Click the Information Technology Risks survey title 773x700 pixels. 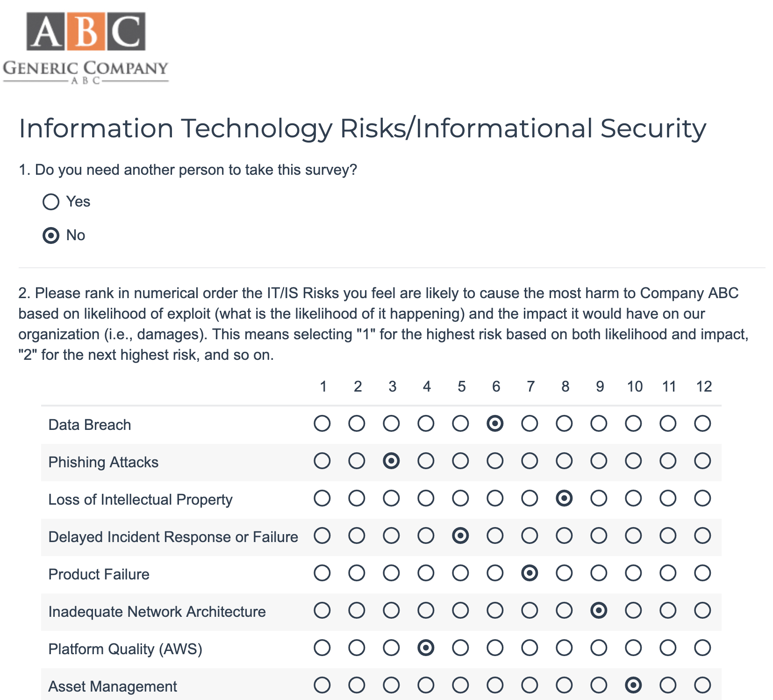(x=362, y=129)
